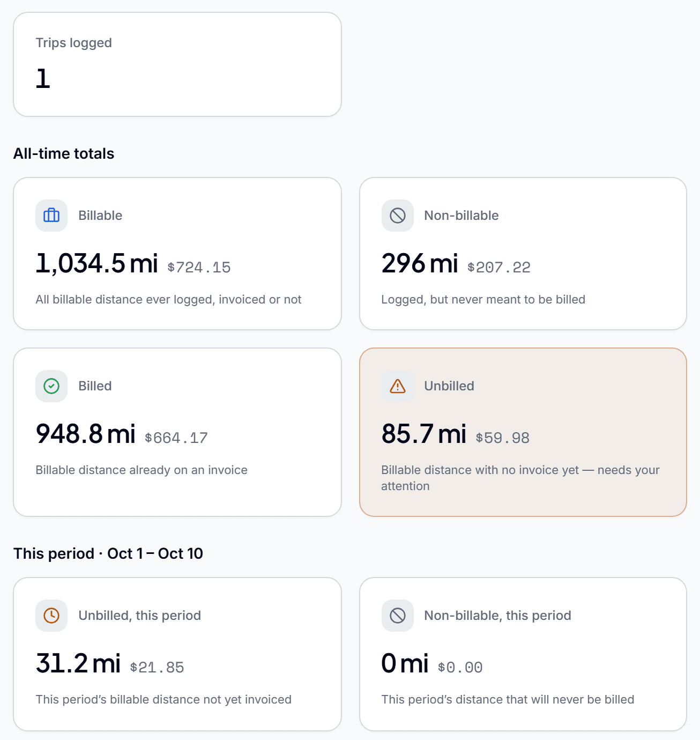Click 'Billable distance already on an invoice' text
Image resolution: width=700 pixels, height=740 pixels.
click(142, 470)
